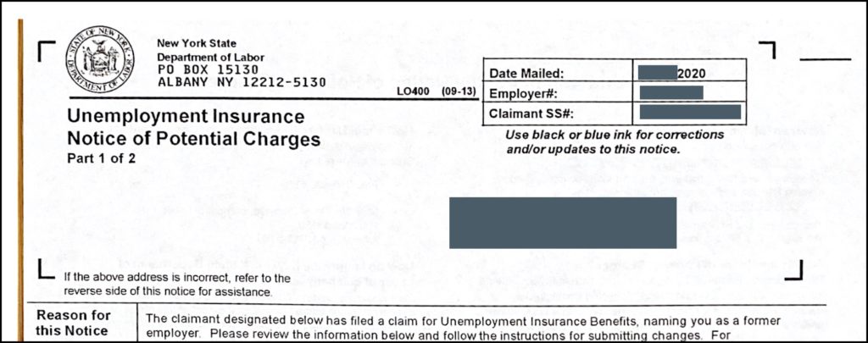Click the redacted Claimant SS number field
This screenshot has height=343, width=868.
[x=690, y=112]
